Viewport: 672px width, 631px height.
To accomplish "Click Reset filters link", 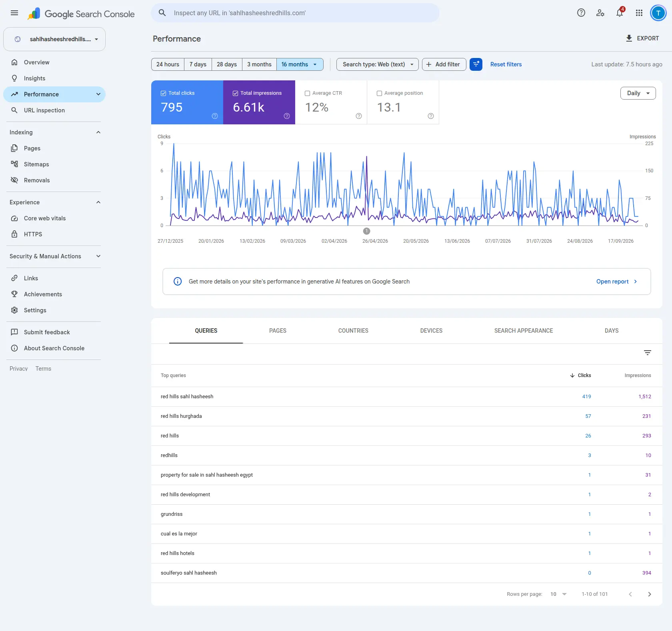I will pyautogui.click(x=506, y=64).
